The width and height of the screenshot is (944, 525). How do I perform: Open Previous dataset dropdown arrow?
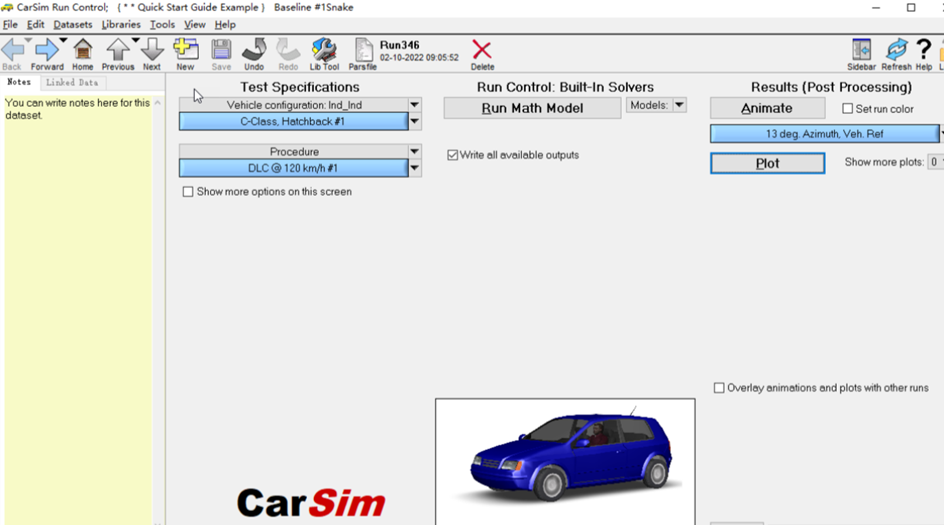click(135, 40)
